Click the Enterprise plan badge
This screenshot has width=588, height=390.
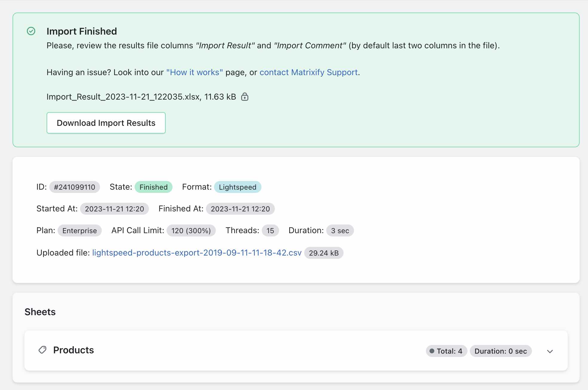point(79,230)
